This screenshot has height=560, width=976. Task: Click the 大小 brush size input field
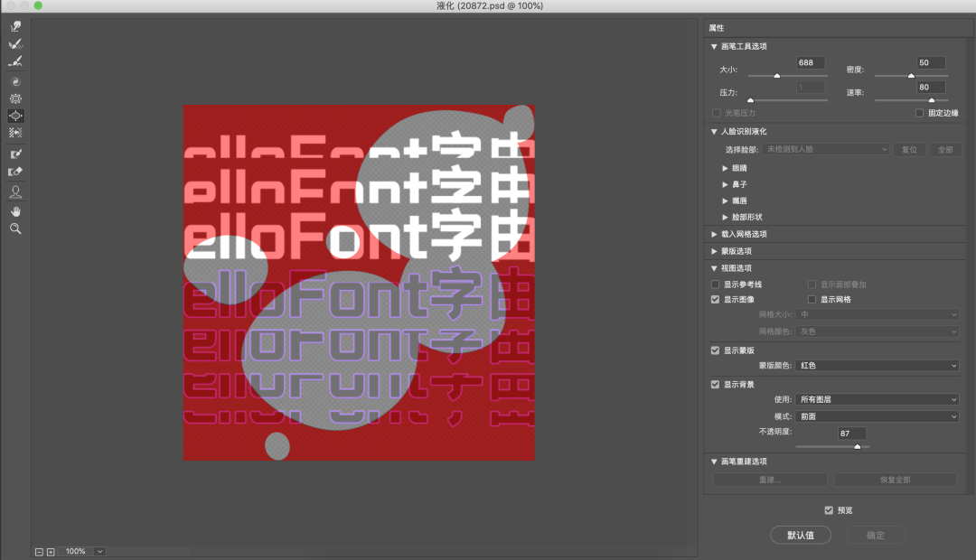click(811, 62)
